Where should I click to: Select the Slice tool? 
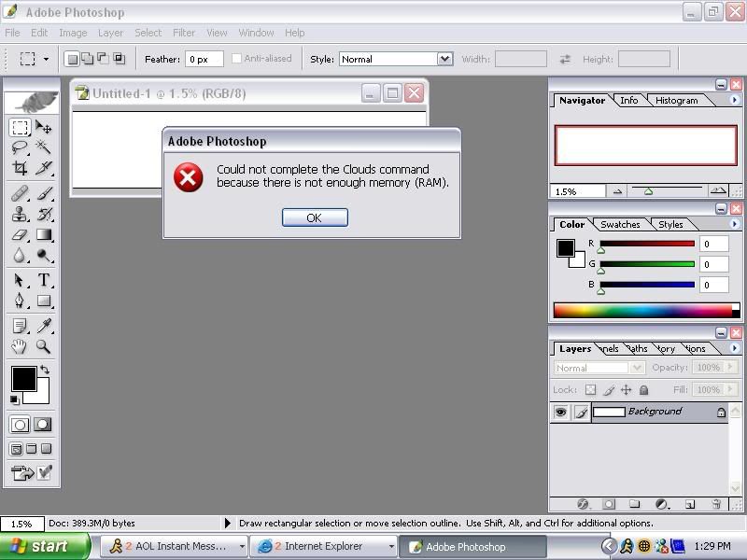click(x=43, y=168)
